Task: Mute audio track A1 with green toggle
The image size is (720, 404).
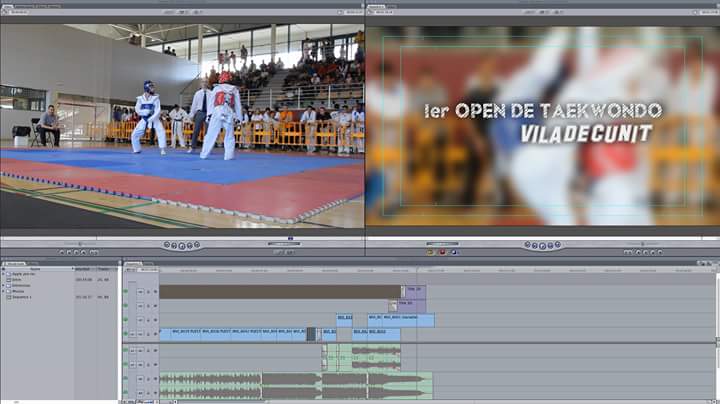Action: (125, 350)
